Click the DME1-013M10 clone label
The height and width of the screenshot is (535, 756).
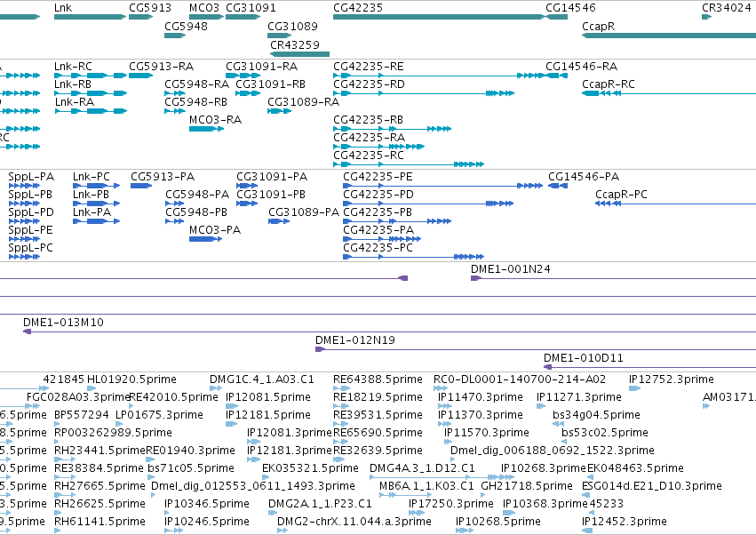point(63,323)
